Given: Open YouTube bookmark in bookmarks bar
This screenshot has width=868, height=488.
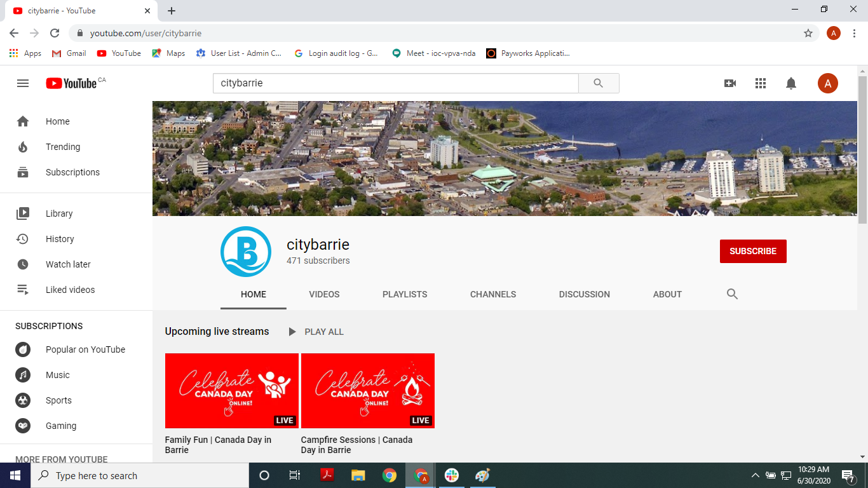Looking at the screenshot, I should pyautogui.click(x=119, y=53).
